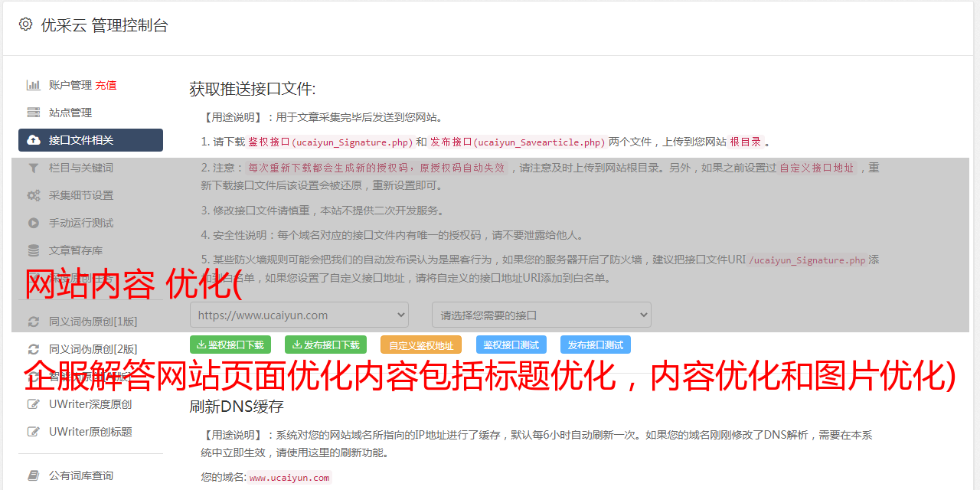Click the orange 自定义鉴权地址 button

tap(421, 345)
